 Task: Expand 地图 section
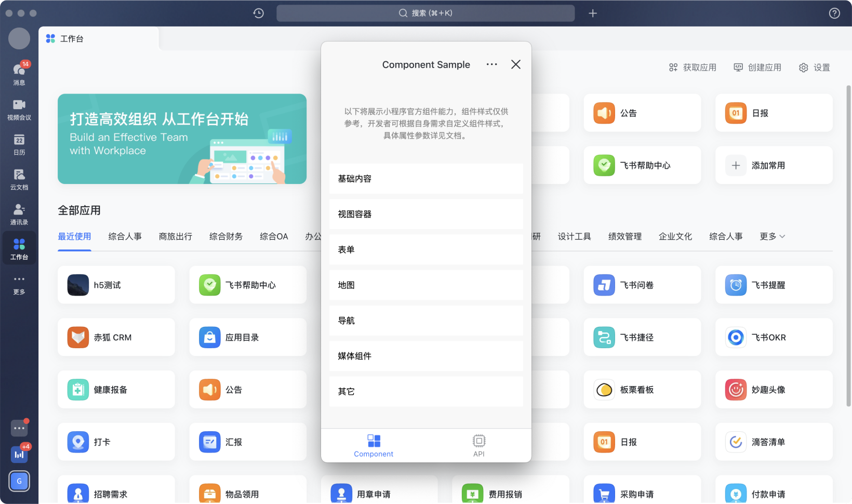click(x=426, y=285)
